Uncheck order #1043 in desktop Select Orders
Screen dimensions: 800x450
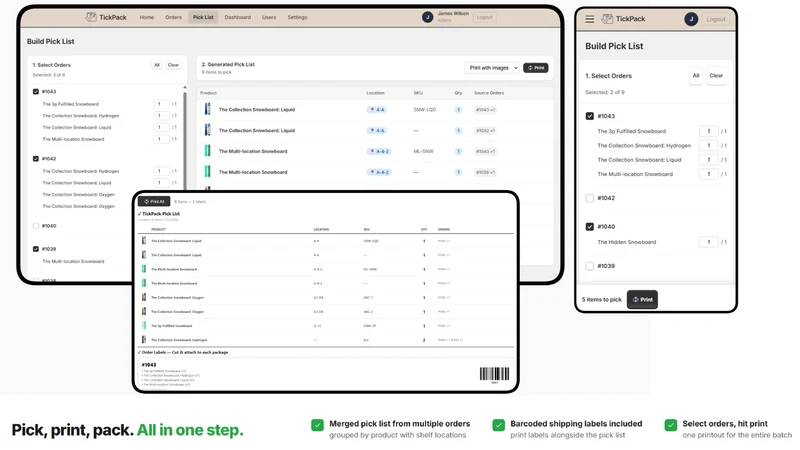point(36,92)
